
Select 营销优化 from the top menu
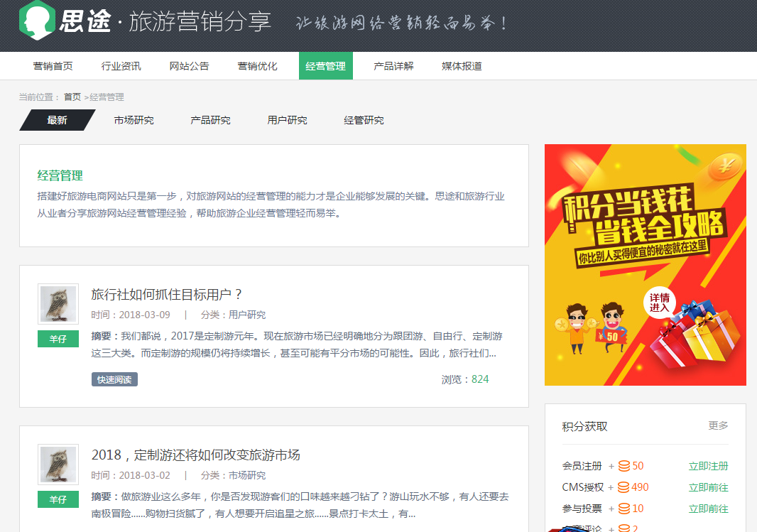pyautogui.click(x=257, y=66)
